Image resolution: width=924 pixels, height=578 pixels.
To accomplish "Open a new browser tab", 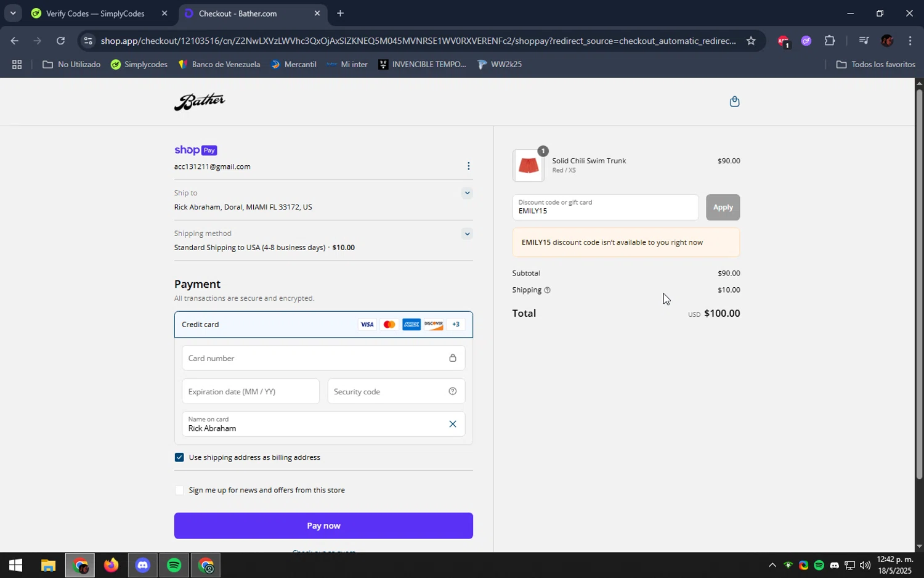I will [x=340, y=14].
